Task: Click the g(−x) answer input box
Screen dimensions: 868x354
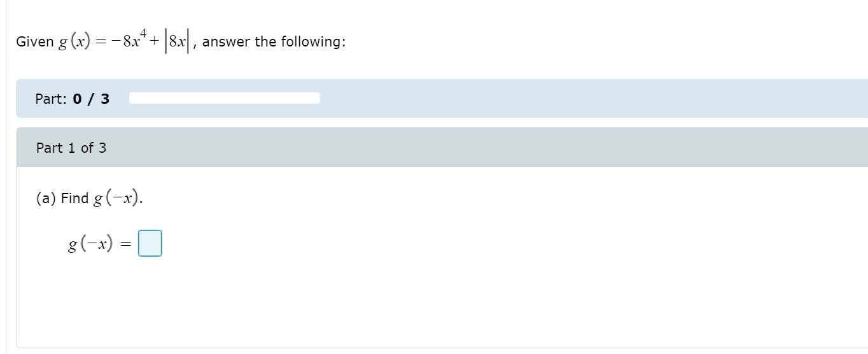Action: click(150, 243)
